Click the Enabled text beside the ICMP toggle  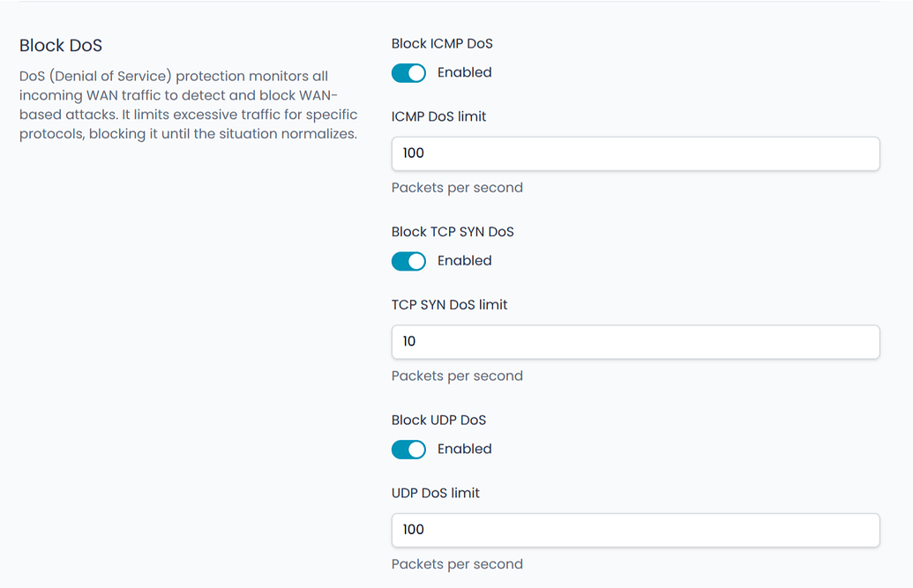point(464,73)
